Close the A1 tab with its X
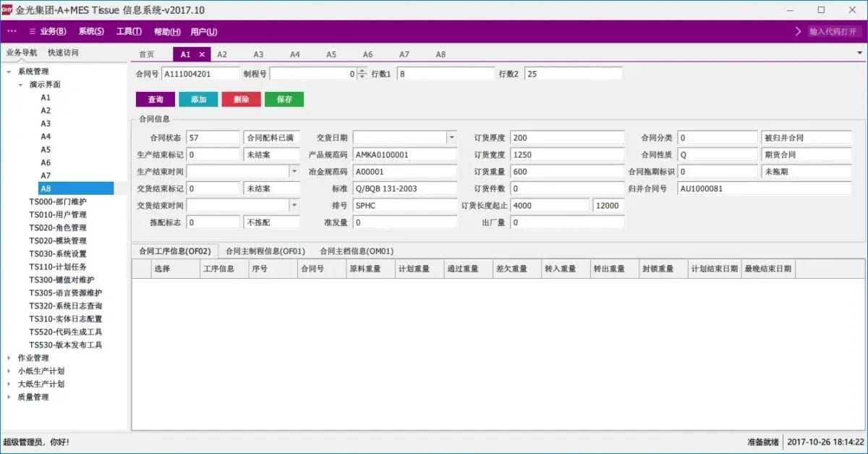Image resolution: width=868 pixels, height=454 pixels. [202, 54]
